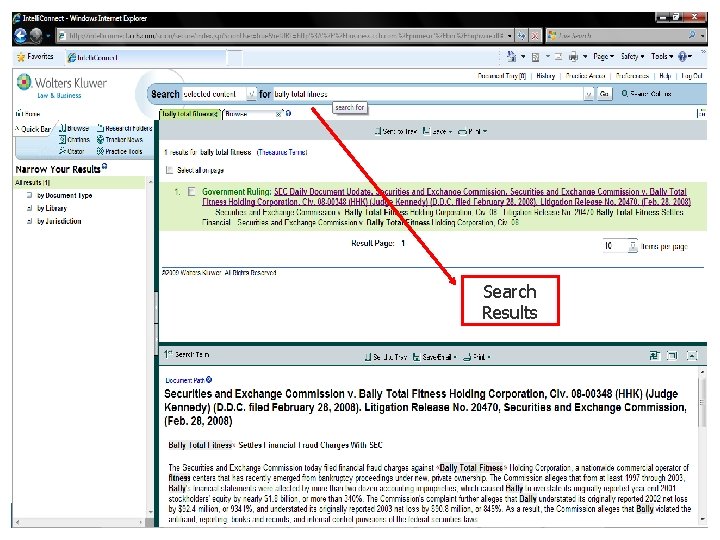The width and height of the screenshot is (720, 540).
Task: Open the IE Tools menu
Action: (x=662, y=56)
